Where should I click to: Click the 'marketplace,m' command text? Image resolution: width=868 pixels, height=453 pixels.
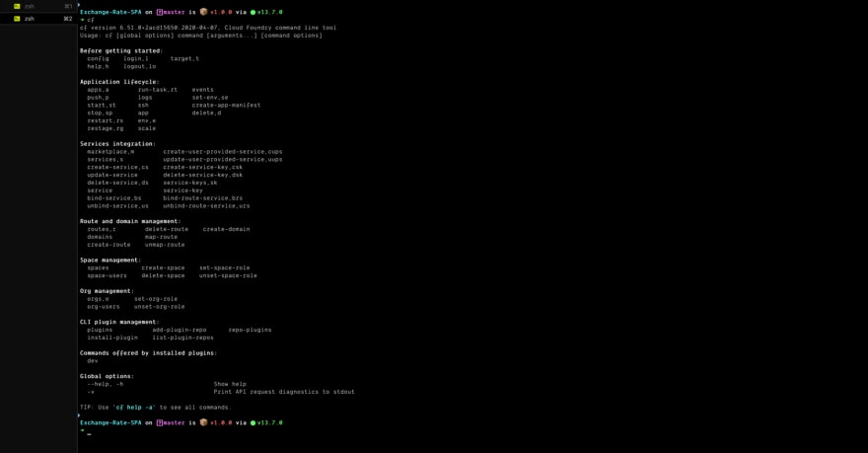[x=110, y=151]
